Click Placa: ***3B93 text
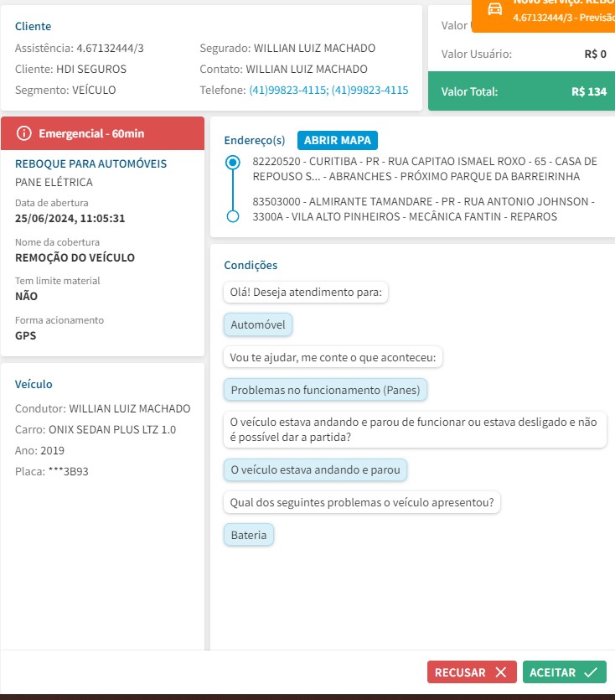615x700 pixels. click(x=52, y=471)
